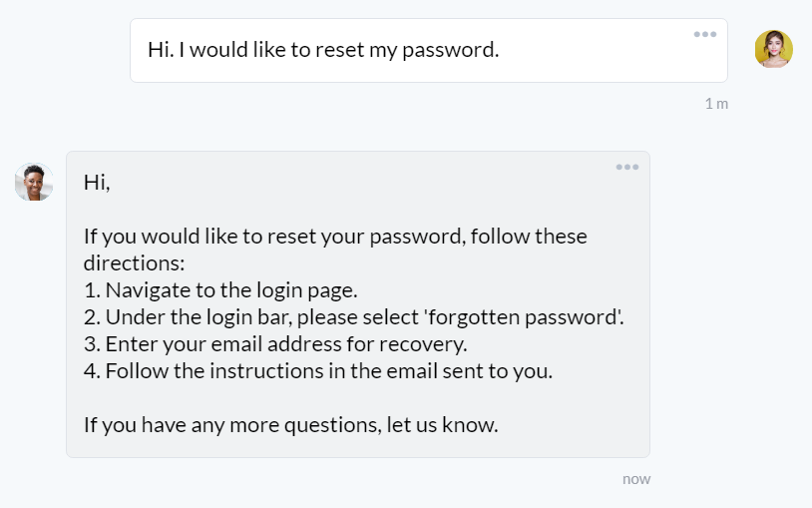The height and width of the screenshot is (508, 812).
Task: Open the three-dot menu on the agent's reply
Action: 627,167
